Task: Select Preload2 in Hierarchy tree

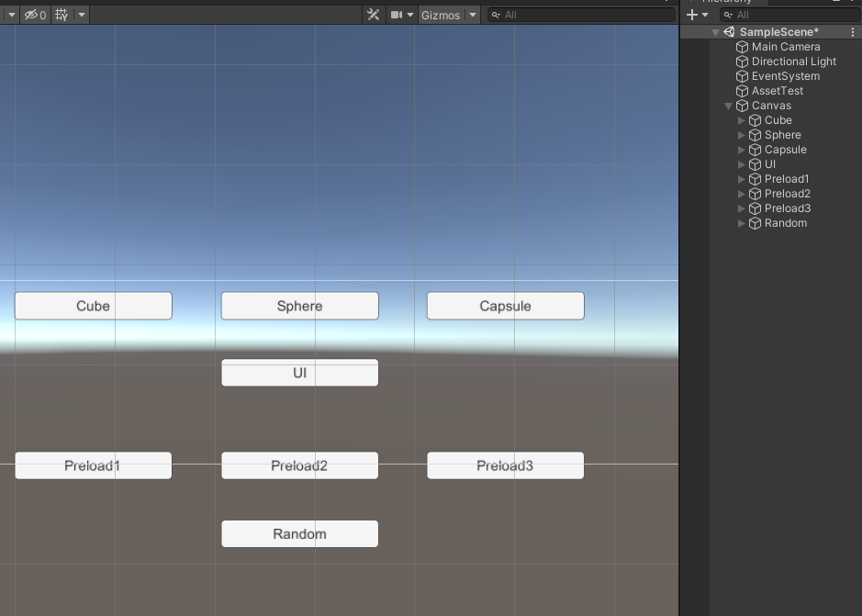Action: (788, 194)
